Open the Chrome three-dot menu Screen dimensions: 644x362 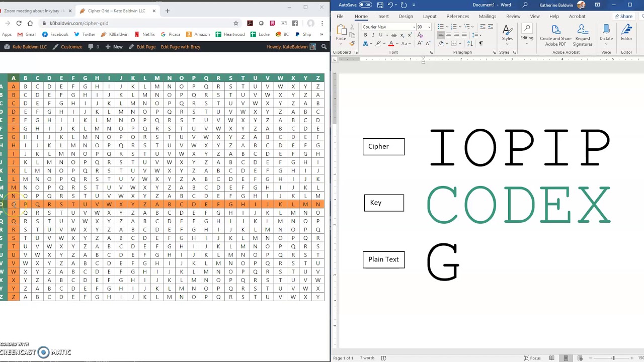(322, 23)
